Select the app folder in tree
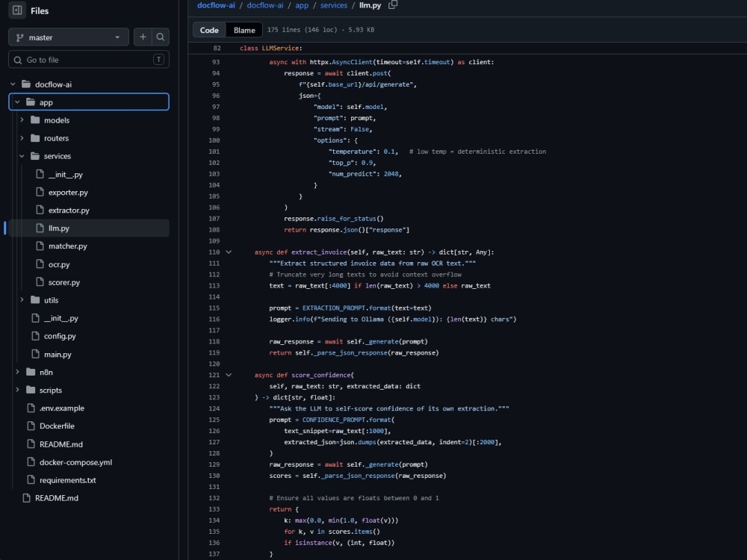Viewport: 747px width, 560px height. point(89,102)
